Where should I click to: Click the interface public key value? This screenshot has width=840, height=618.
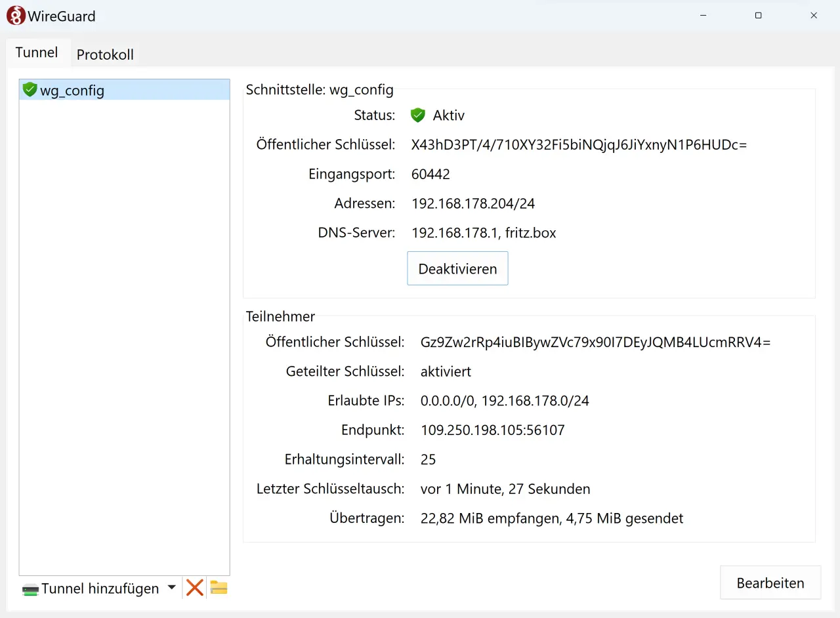coord(579,145)
